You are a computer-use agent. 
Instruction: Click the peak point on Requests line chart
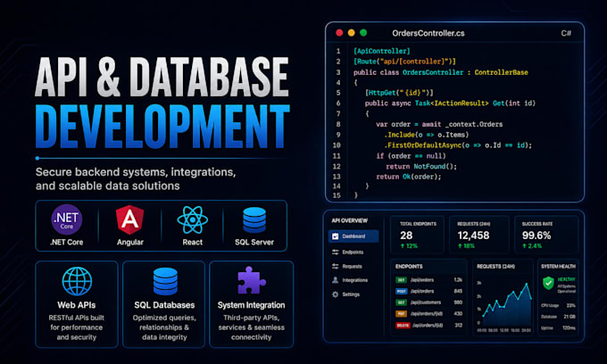click(x=527, y=285)
